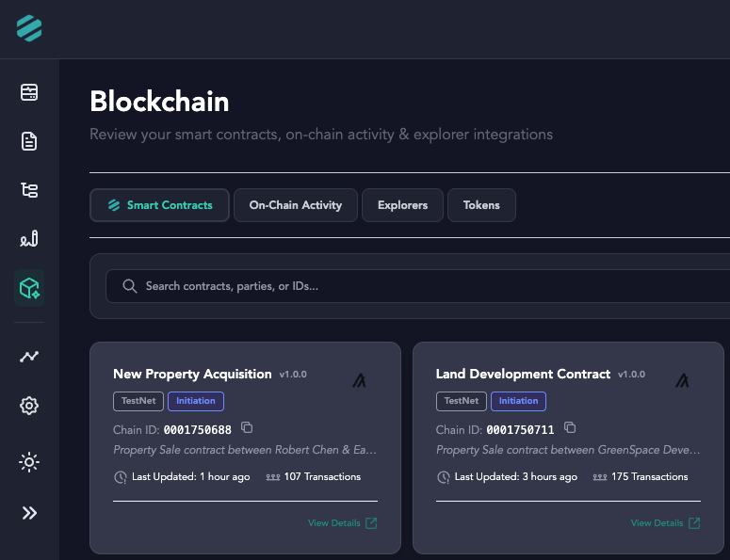Image resolution: width=730 pixels, height=560 pixels.
Task: Click transactions icon next to 107 Transactions
Action: 273,477
